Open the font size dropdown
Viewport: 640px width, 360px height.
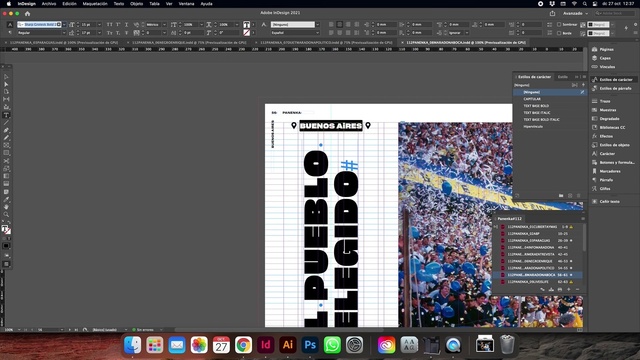[99, 24]
